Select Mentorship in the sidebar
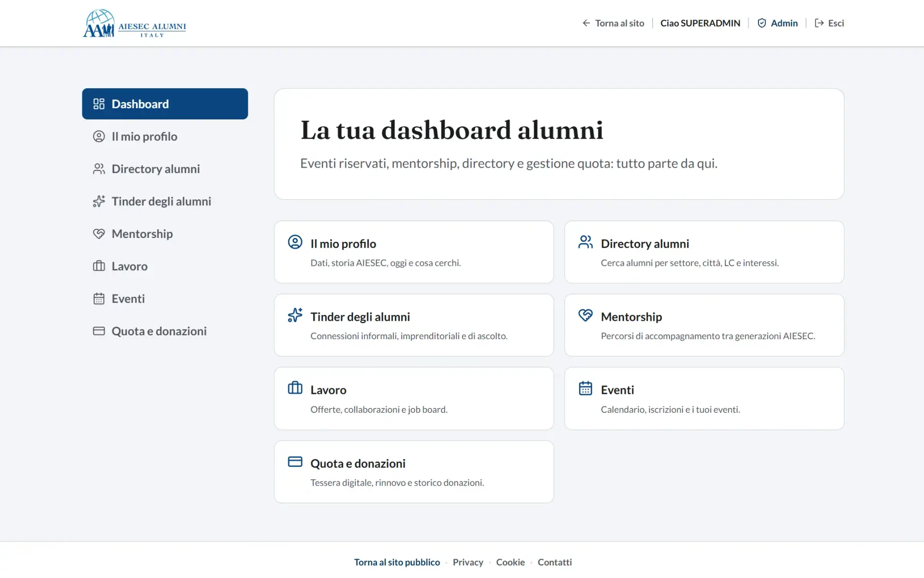The width and height of the screenshot is (924, 578). 165,234
